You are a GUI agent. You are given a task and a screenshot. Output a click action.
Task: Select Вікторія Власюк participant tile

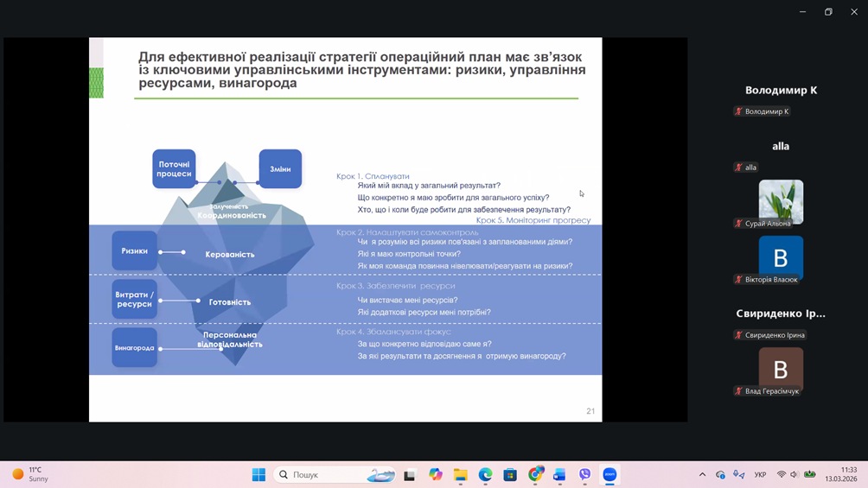pyautogui.click(x=781, y=257)
